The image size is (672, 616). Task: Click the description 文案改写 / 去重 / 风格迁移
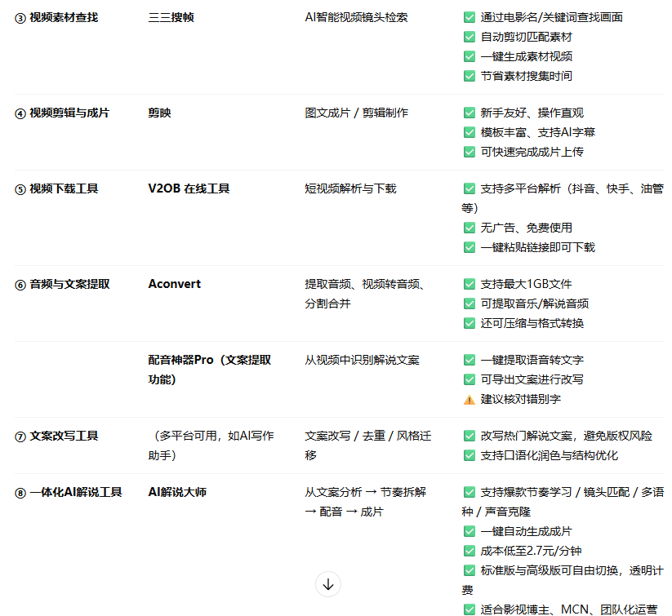tap(368, 445)
